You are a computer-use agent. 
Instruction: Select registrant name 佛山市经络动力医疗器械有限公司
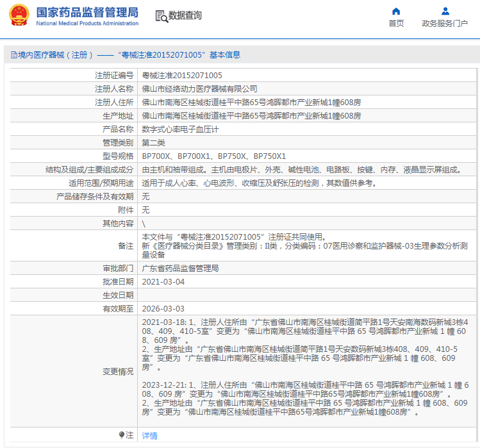point(199,89)
